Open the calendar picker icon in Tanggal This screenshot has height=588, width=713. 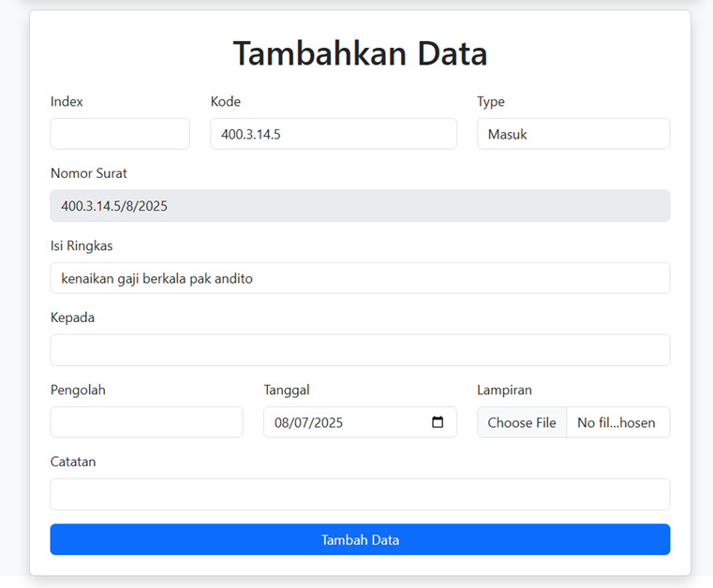[x=438, y=422]
